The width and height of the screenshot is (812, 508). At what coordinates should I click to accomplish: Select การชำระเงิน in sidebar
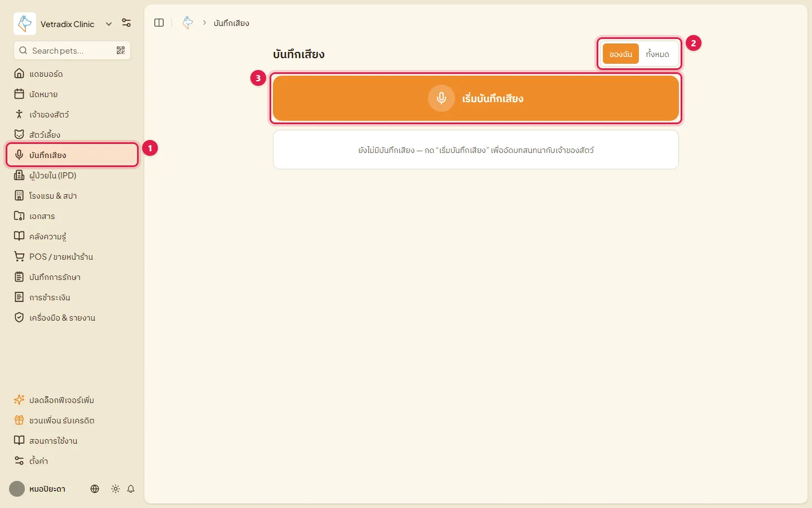(72, 297)
